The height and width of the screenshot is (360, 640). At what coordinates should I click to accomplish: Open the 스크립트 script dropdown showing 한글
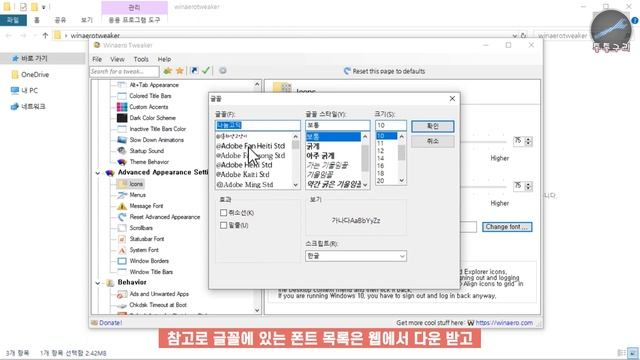(356, 256)
